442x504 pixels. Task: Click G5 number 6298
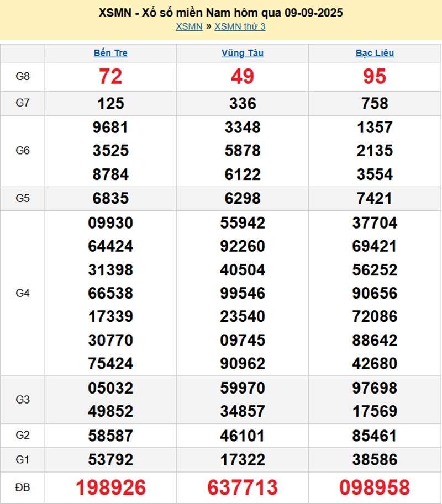243,198
